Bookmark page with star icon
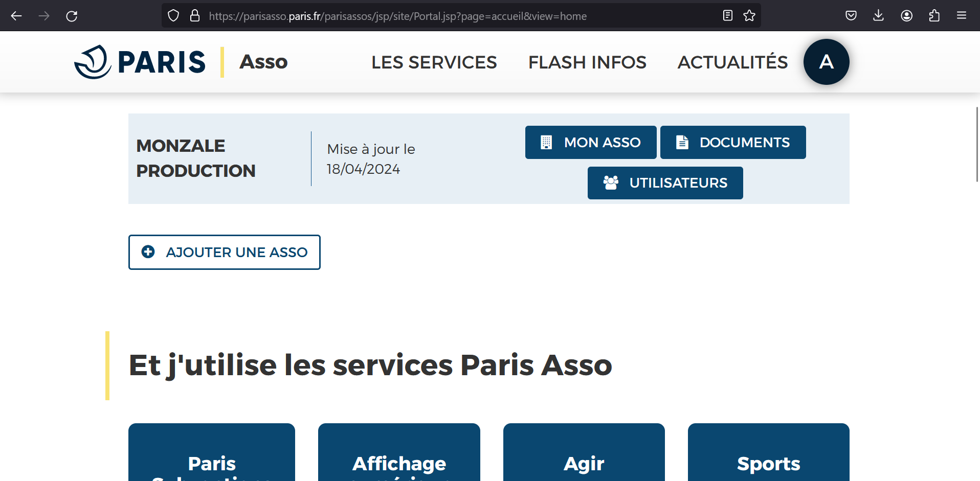The width and height of the screenshot is (980, 481). pos(749,16)
